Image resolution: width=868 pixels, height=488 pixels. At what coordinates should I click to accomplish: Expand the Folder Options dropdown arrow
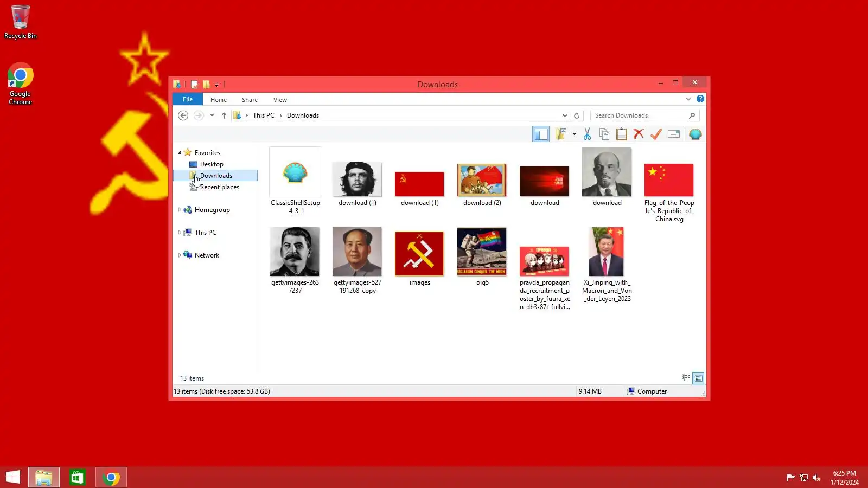coord(574,134)
